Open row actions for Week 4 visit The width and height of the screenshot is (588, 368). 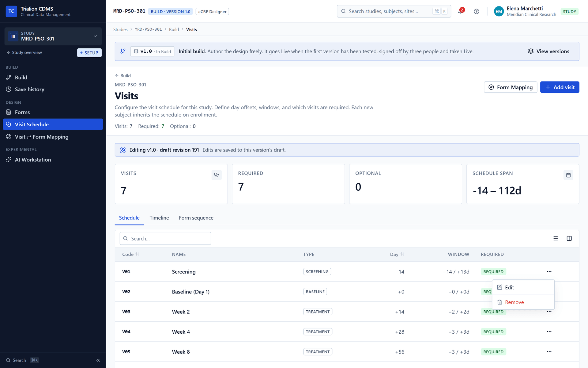coord(549,332)
